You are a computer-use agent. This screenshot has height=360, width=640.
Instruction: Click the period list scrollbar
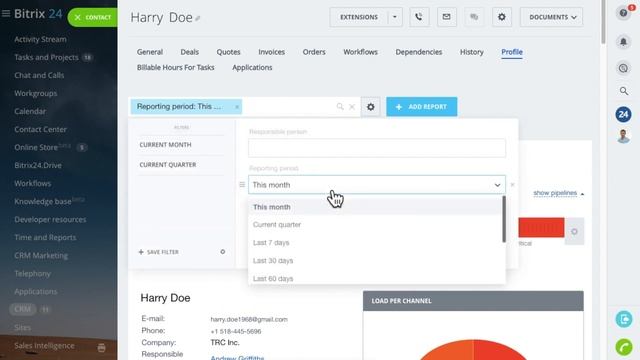(504, 219)
